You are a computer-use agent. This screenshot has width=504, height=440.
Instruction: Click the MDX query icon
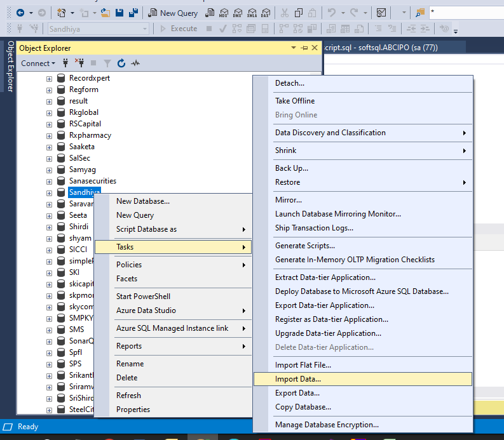[x=223, y=13]
